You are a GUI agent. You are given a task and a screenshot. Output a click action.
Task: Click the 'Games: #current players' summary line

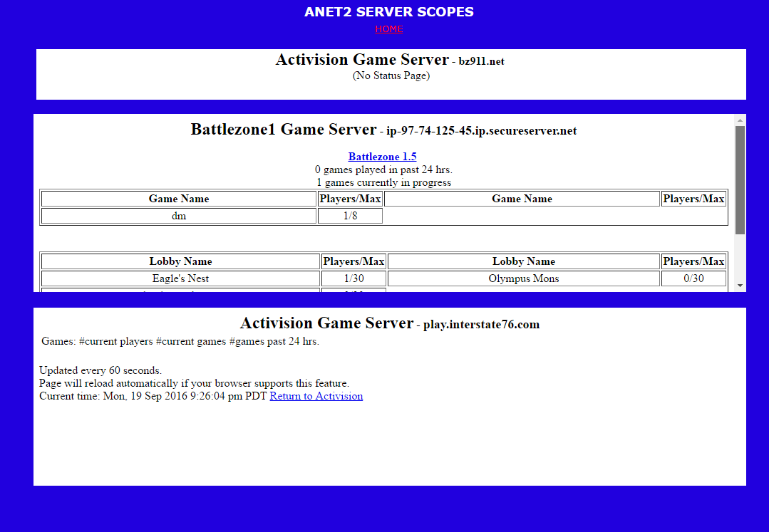180,341
